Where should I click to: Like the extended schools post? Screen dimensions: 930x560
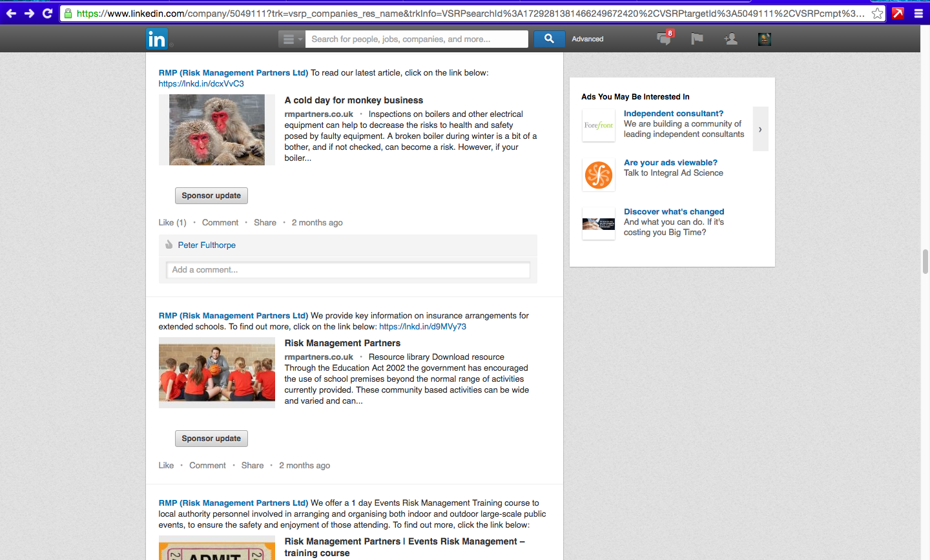(166, 466)
